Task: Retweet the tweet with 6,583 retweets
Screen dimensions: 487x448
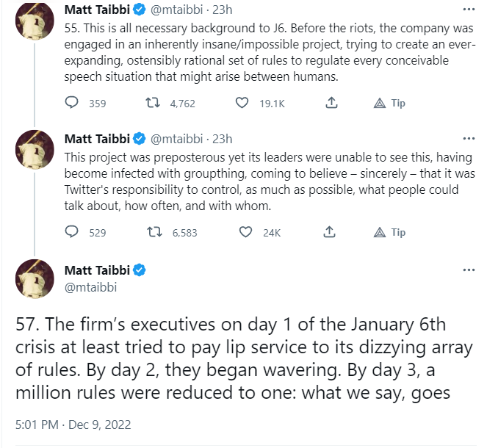Action: pyautogui.click(x=154, y=233)
